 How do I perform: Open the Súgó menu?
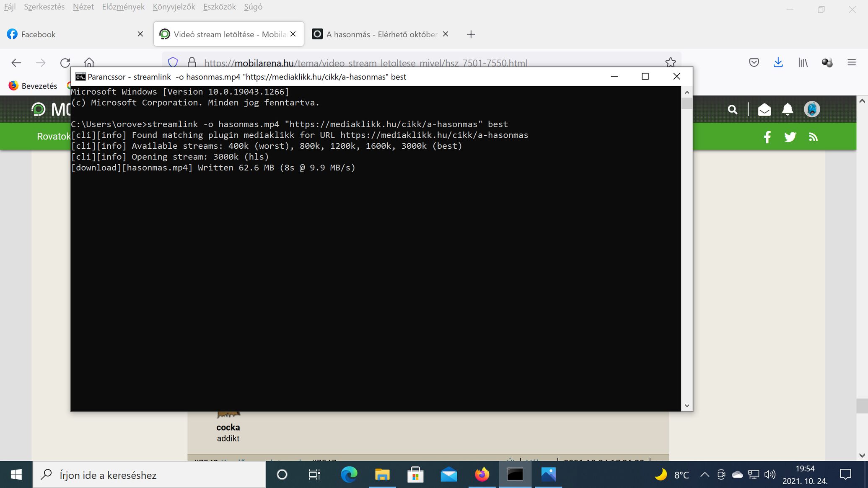tap(253, 7)
